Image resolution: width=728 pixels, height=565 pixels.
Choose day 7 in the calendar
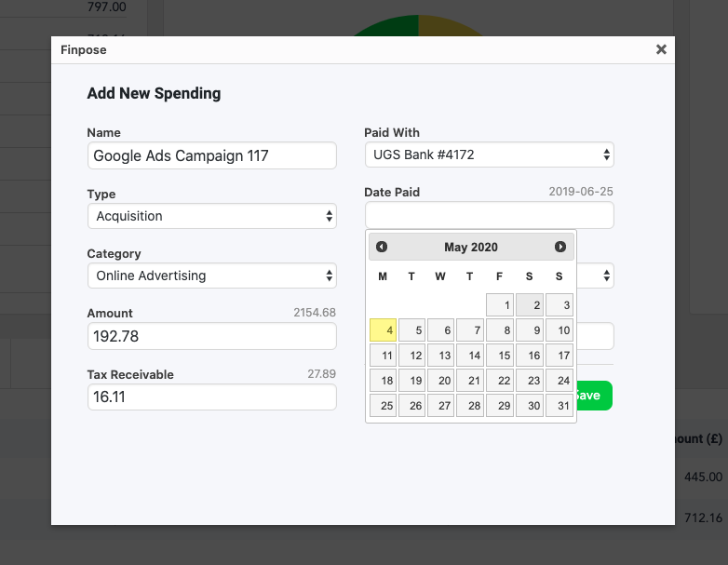pyautogui.click(x=470, y=330)
